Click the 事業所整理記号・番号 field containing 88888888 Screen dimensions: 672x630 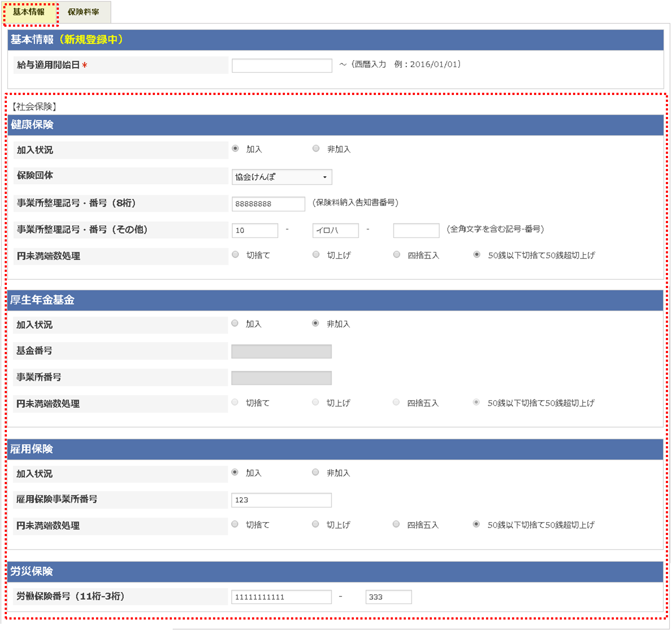pos(268,204)
